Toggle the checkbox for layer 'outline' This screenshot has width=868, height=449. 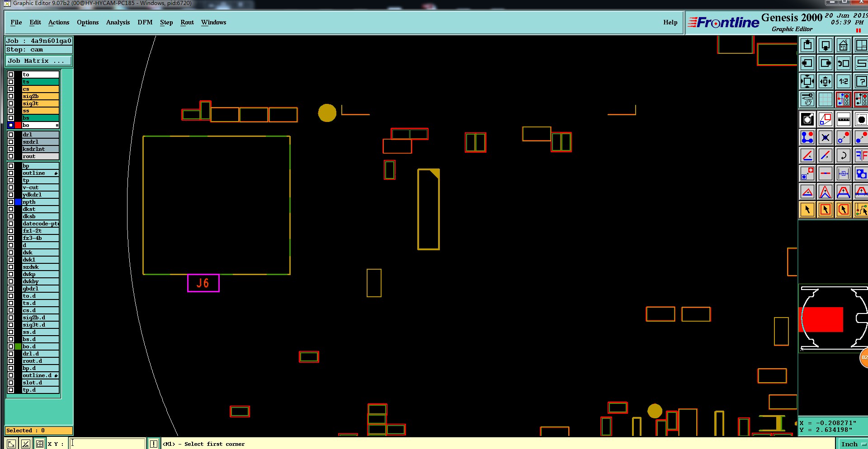[11, 173]
